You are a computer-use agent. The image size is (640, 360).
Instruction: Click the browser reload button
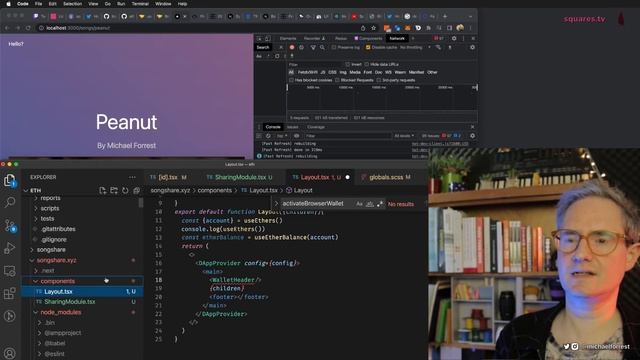28,28
